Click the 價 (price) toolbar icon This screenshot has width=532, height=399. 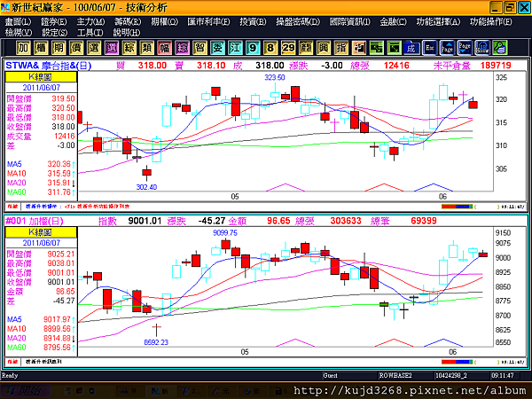click(x=76, y=48)
